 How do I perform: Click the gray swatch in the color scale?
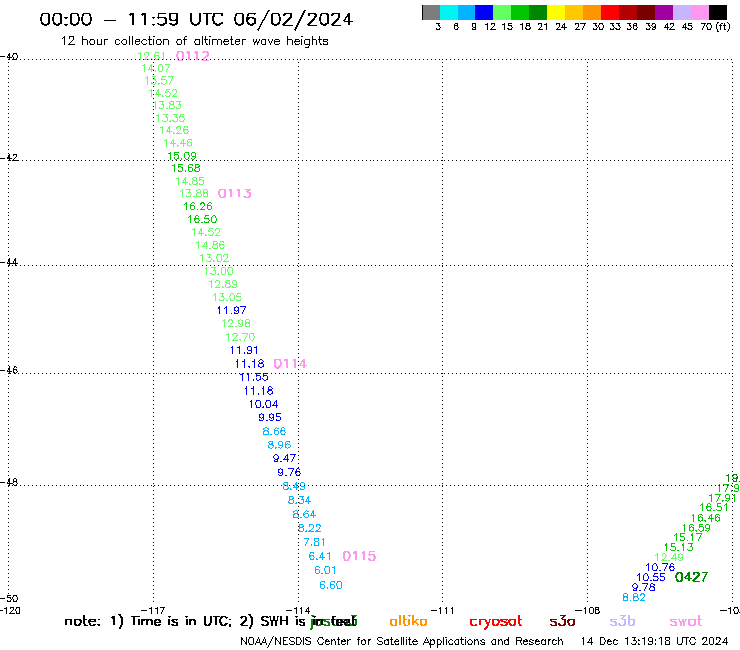pos(431,12)
